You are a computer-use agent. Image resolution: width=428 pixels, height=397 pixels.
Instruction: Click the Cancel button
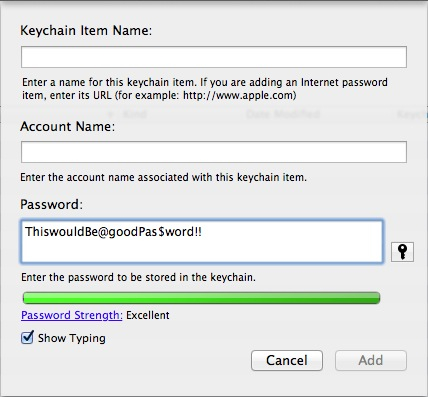click(287, 360)
